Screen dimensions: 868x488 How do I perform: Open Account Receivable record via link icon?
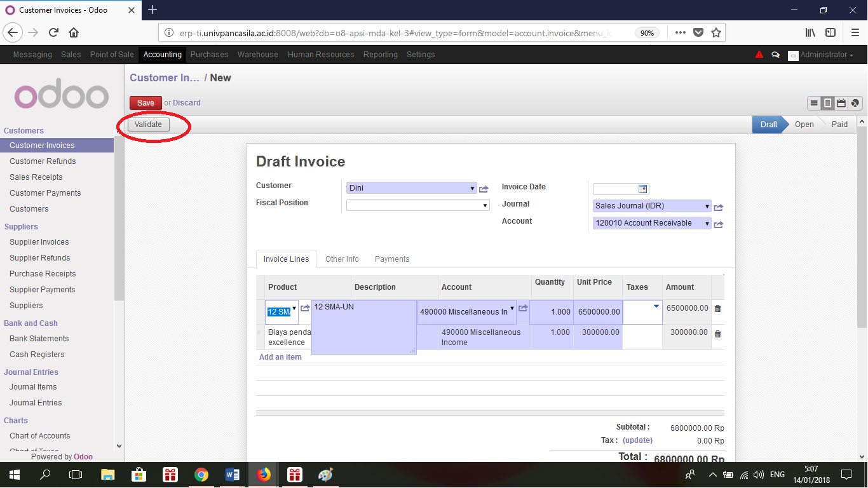point(719,224)
